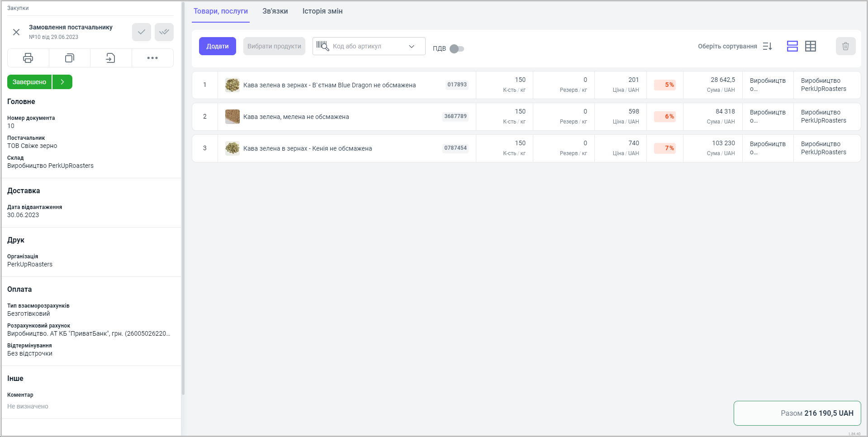Click the Додати button
868x437 pixels.
(x=218, y=46)
